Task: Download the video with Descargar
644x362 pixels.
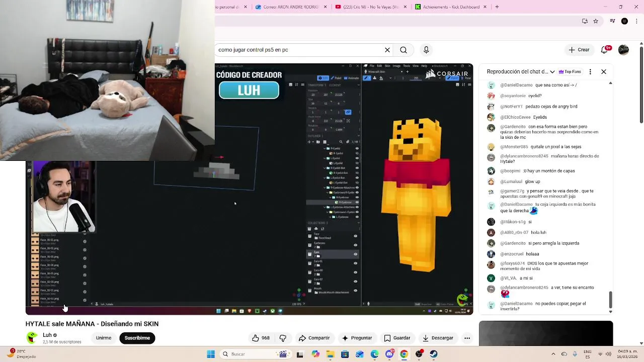Action: (438, 338)
